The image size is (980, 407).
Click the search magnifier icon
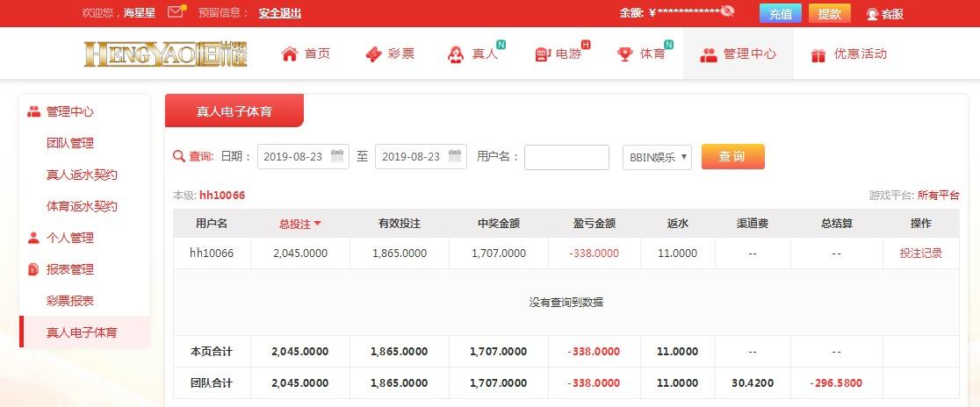click(179, 156)
